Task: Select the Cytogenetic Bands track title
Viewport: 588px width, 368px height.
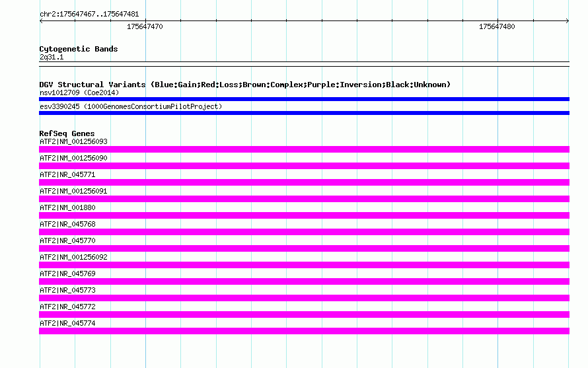Action: coord(79,49)
